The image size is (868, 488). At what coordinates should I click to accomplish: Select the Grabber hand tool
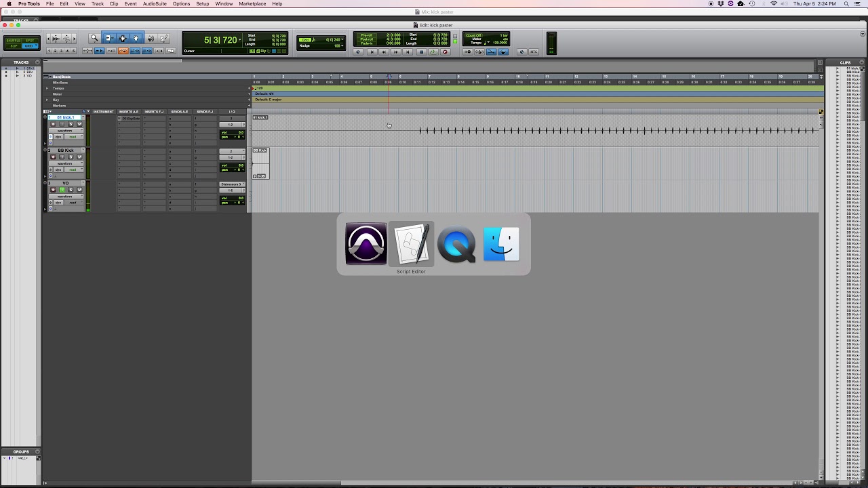pyautogui.click(x=136, y=38)
